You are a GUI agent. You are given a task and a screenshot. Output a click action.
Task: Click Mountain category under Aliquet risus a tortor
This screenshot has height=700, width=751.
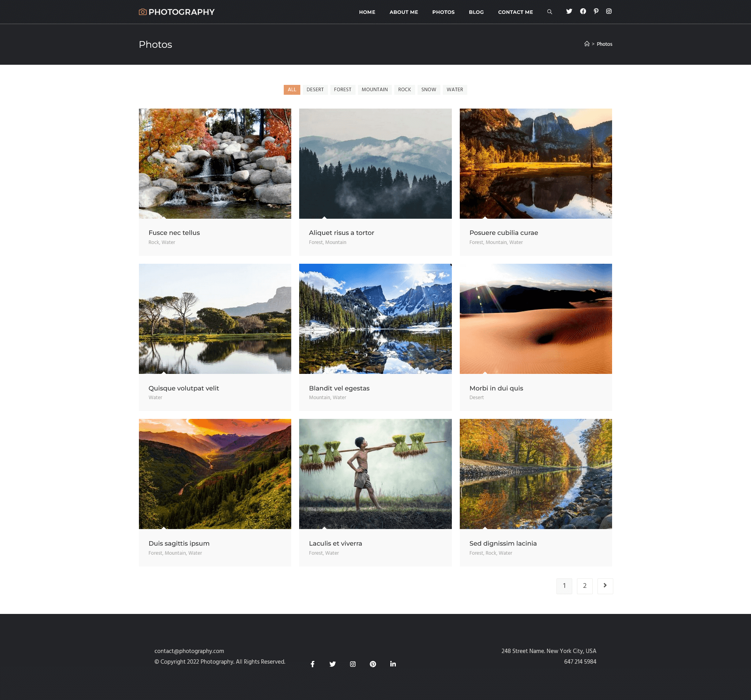(x=336, y=242)
